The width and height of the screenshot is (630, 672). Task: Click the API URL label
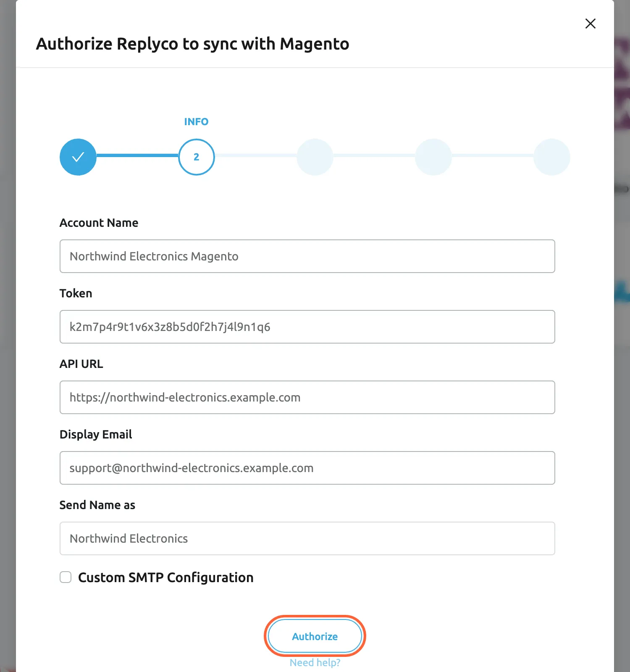(81, 364)
